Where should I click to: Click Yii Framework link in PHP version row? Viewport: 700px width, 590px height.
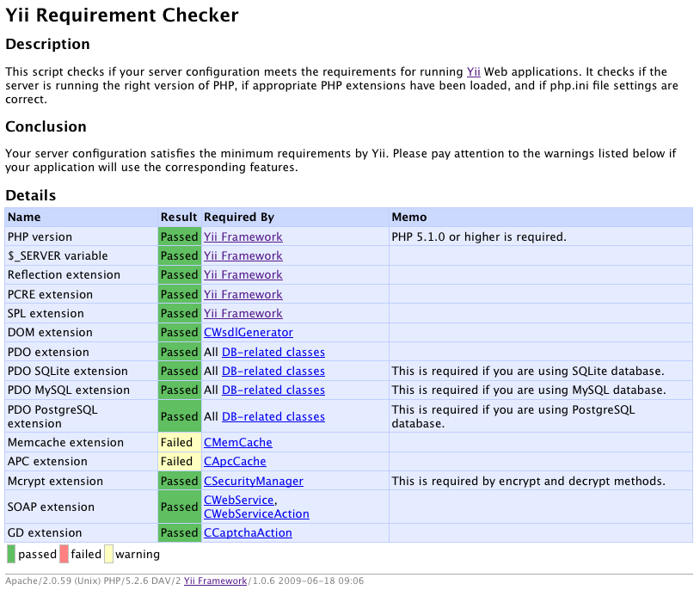pyautogui.click(x=243, y=237)
